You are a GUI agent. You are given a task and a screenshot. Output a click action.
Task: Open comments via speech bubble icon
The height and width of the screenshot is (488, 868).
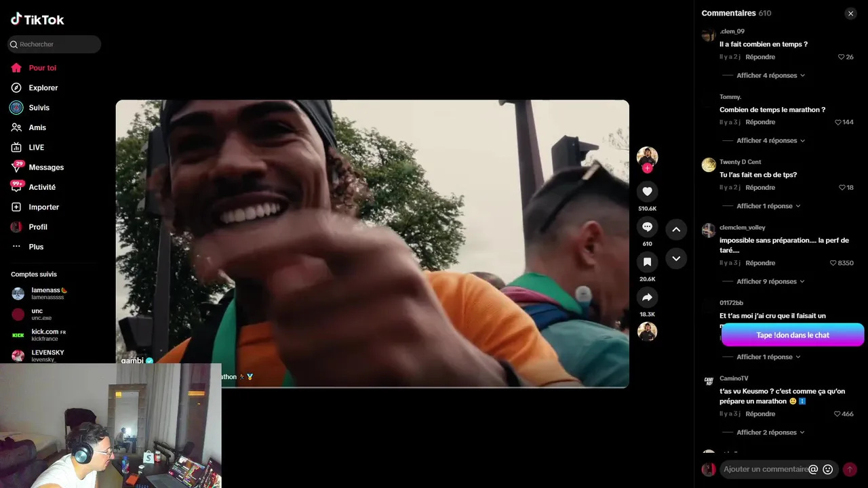pos(647,227)
